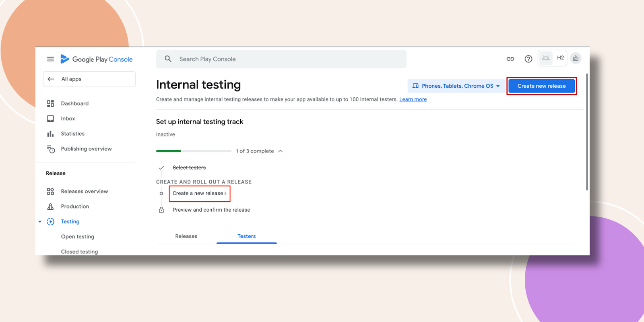Open Production track page
The width and height of the screenshot is (644, 322).
click(x=75, y=206)
